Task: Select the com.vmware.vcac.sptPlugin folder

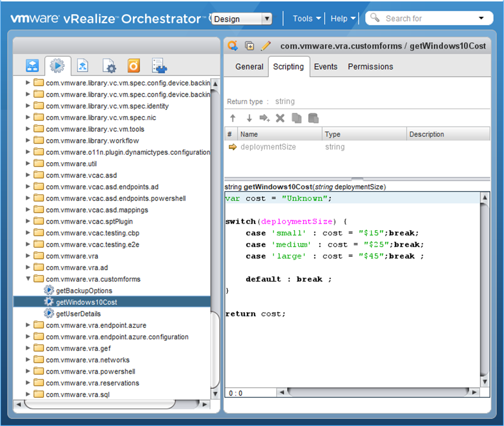Action: coord(89,221)
